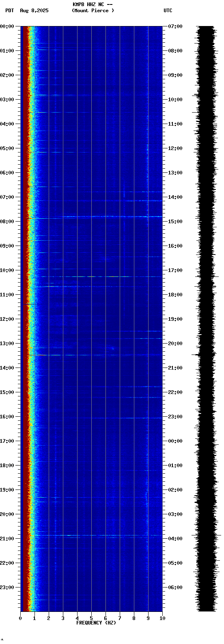The width and height of the screenshot is (224, 644).
Task: Click the 23:00 UTC label on right axis
Action: point(175,417)
